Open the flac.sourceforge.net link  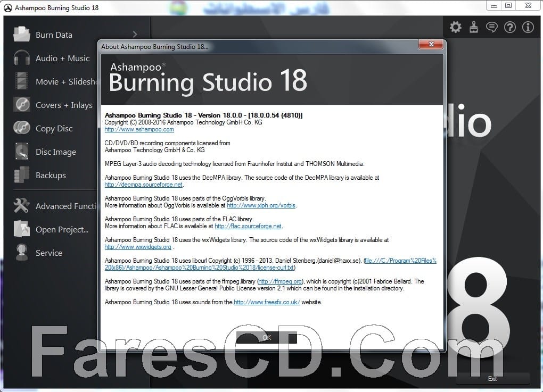coord(248,226)
